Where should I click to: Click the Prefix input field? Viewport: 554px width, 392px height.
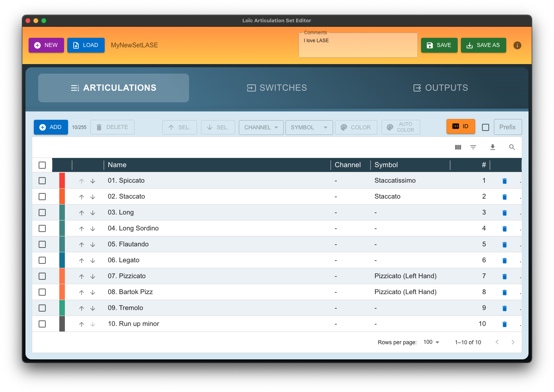coord(508,127)
